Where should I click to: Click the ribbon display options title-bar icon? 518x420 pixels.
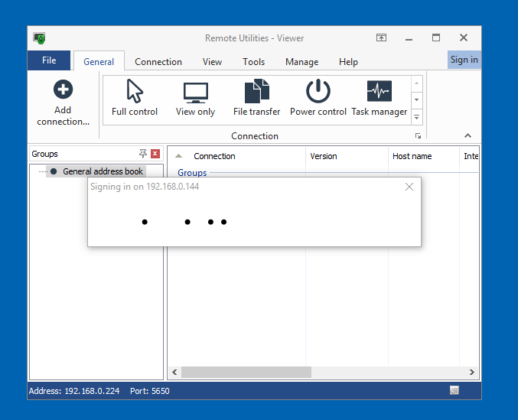(x=381, y=37)
